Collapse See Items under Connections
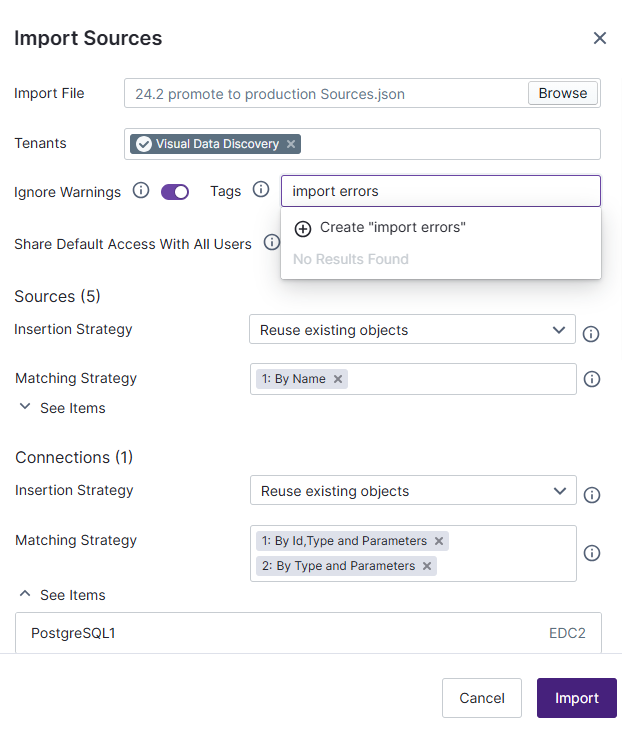Viewport: 626px width, 740px height. (62, 595)
